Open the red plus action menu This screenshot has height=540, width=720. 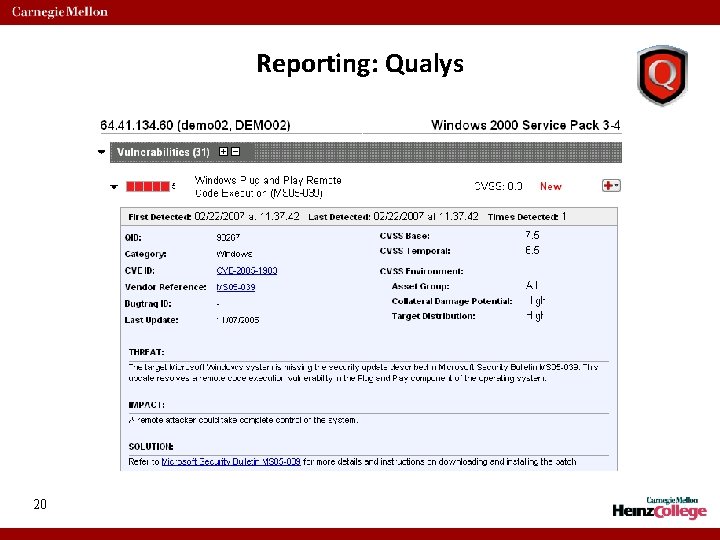click(611, 186)
